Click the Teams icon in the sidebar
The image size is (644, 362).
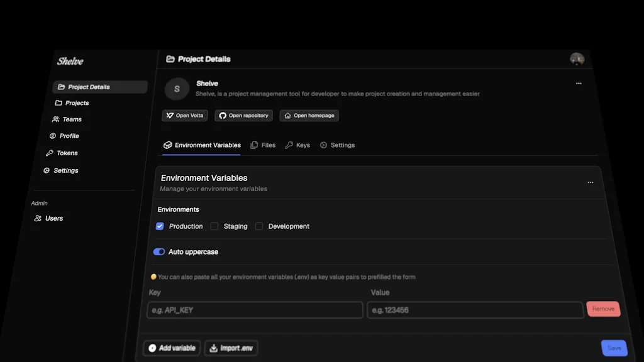click(x=55, y=119)
